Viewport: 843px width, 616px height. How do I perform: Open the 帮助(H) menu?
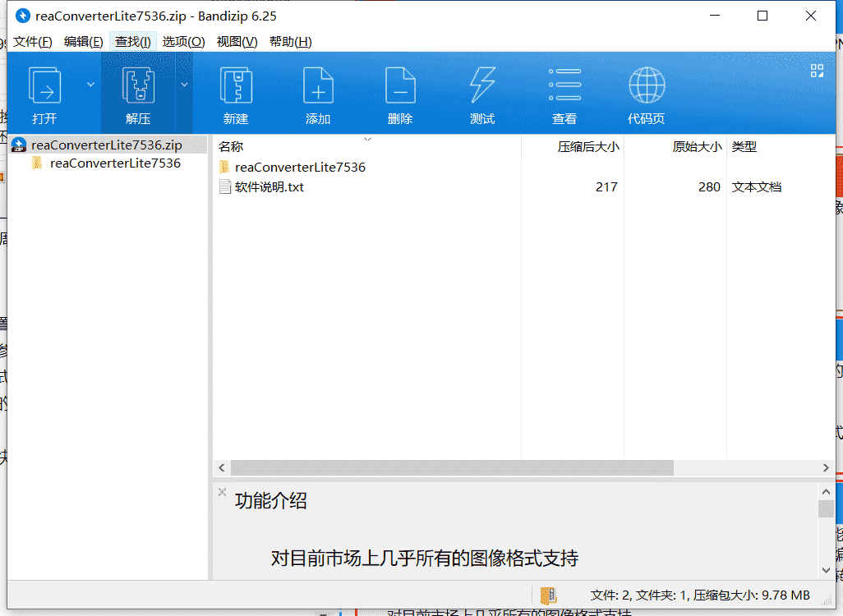coord(290,41)
